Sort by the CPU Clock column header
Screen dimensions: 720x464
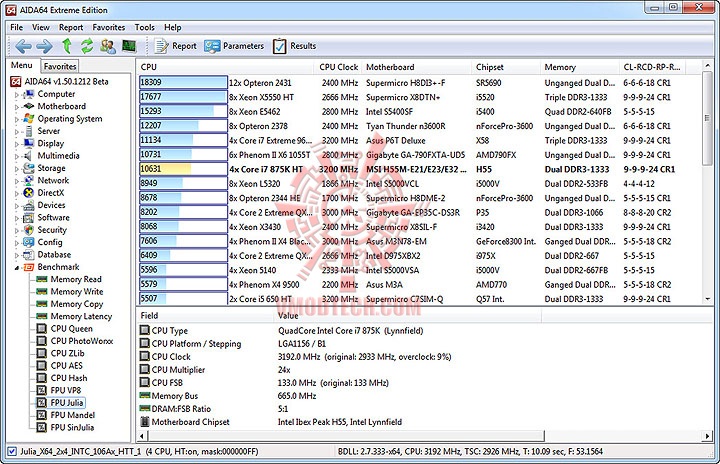pyautogui.click(x=339, y=67)
